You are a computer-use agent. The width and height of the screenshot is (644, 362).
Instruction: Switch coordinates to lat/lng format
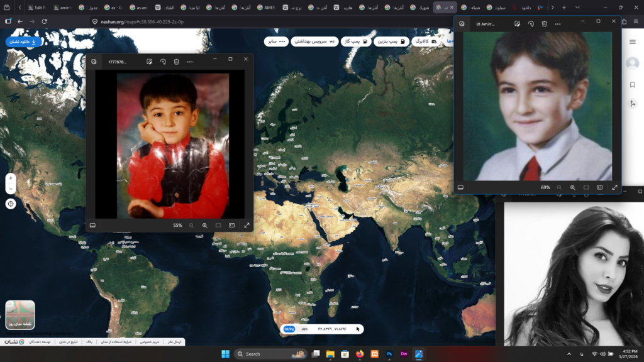click(x=289, y=329)
